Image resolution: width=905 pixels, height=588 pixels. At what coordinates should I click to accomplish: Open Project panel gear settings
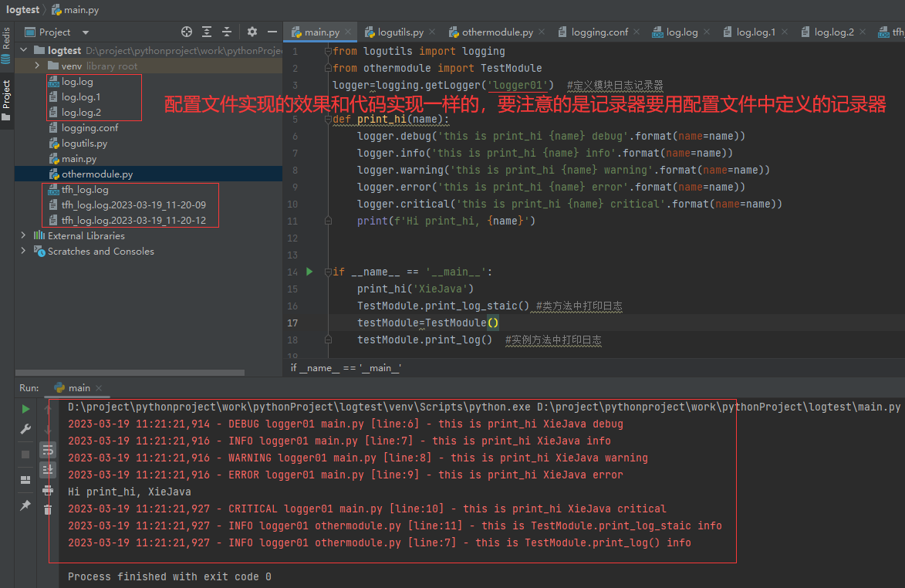[252, 32]
